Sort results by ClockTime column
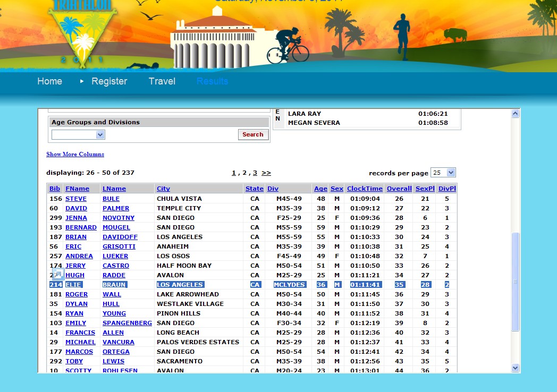The height and width of the screenshot is (392, 557). [364, 189]
